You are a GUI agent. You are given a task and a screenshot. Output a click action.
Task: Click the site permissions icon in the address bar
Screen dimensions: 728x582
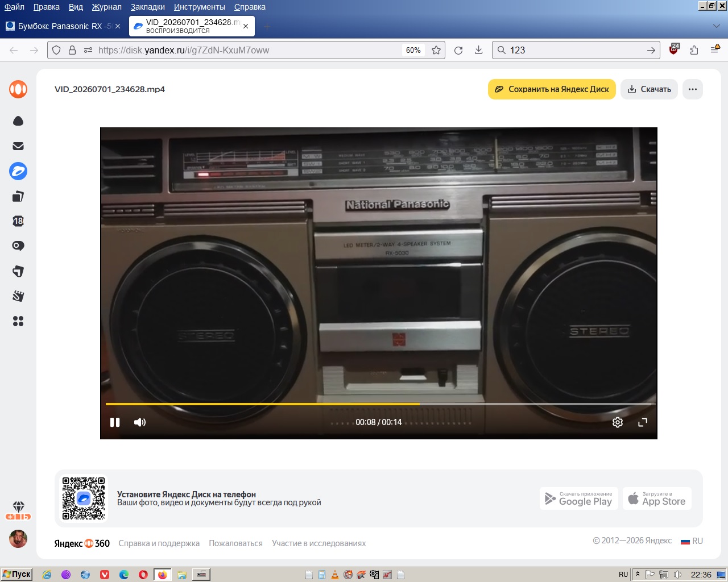point(88,50)
